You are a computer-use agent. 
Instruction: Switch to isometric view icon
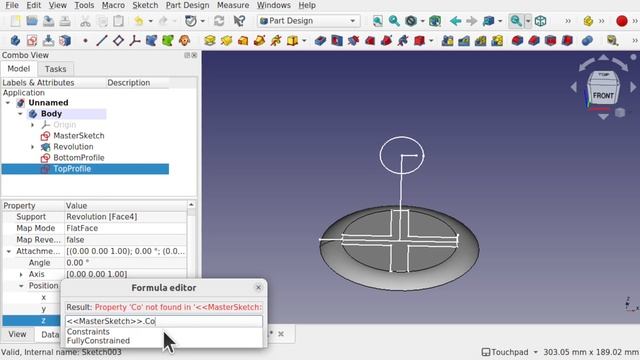click(540, 21)
